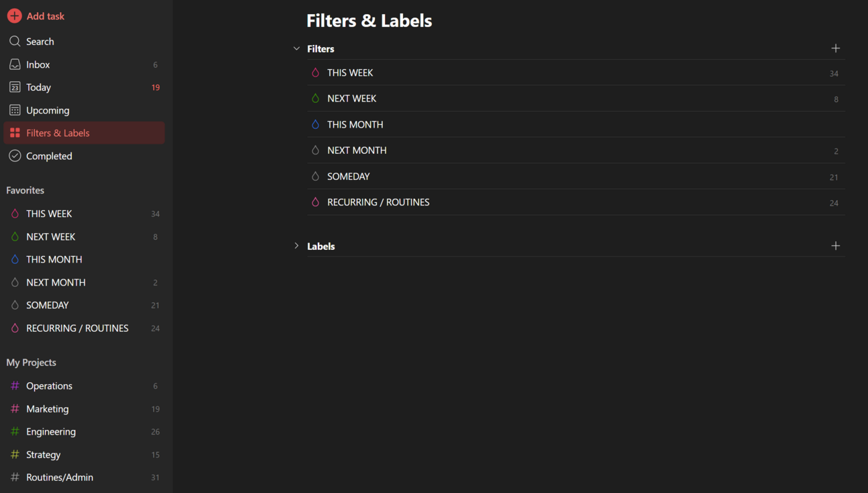Select the Inbox icon
The height and width of the screenshot is (493, 868).
(15, 64)
